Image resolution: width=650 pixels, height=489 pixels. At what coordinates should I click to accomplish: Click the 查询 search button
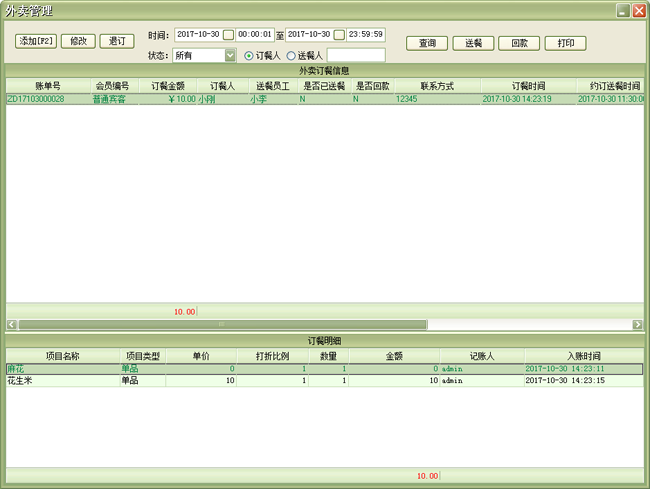(x=427, y=43)
